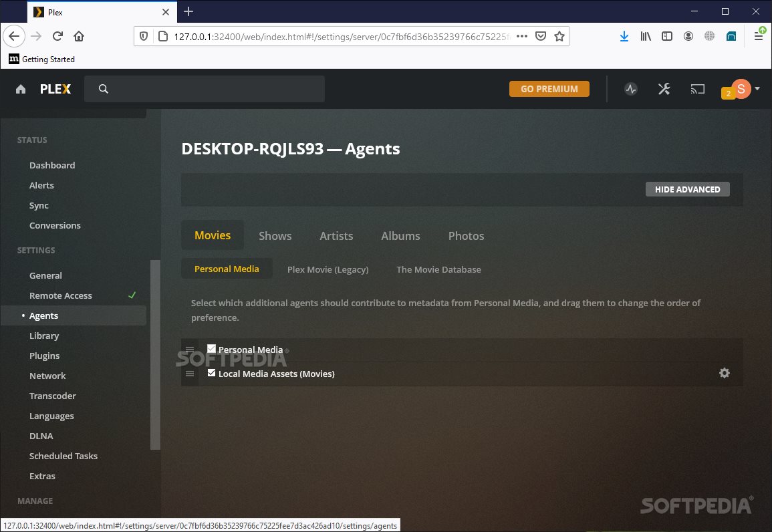Open Firefox hamburger menu
The height and width of the screenshot is (532, 772).
759,36
